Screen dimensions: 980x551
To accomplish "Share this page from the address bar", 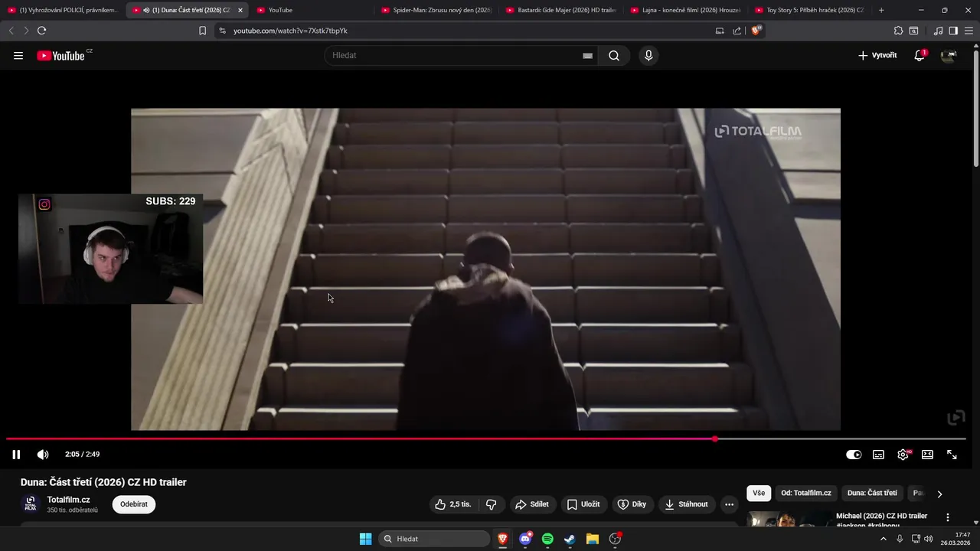I will tap(737, 31).
